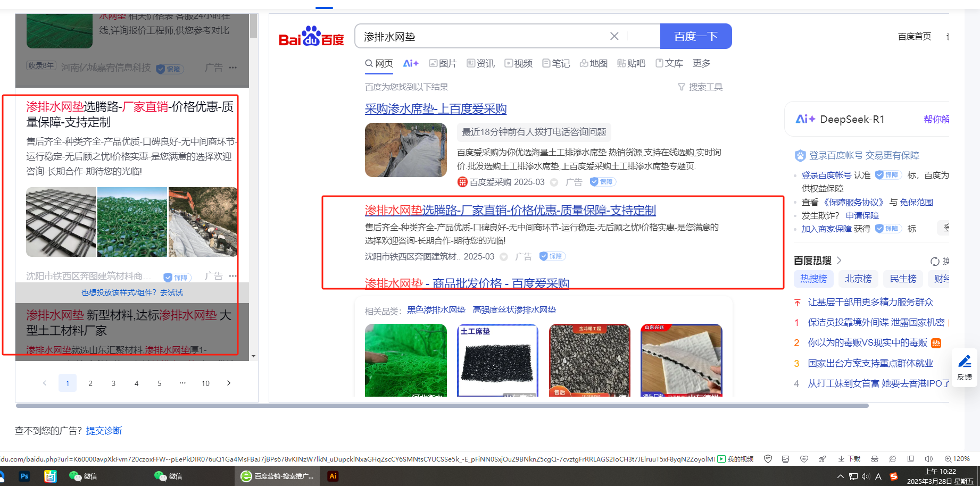Click the 120% zoom control
The width and height of the screenshot is (980, 486).
(x=957, y=459)
